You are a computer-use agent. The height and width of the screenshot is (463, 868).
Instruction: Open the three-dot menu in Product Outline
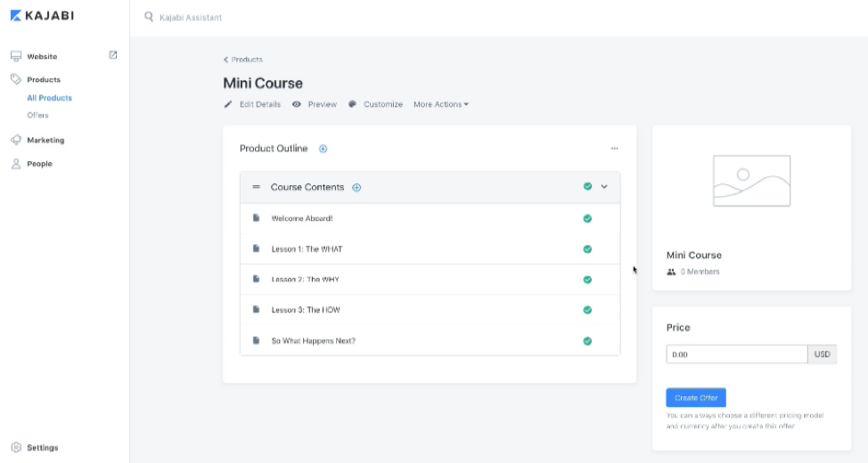click(x=614, y=149)
